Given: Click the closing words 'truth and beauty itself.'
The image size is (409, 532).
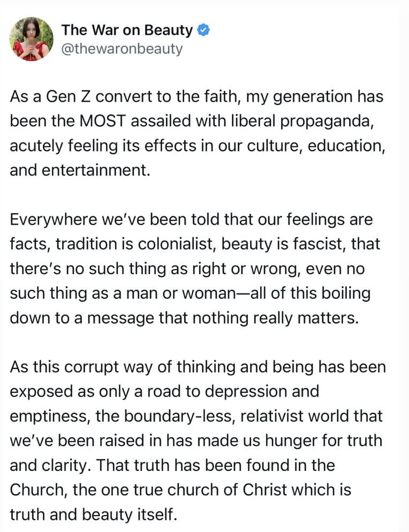Looking at the screenshot, I should point(93,515).
